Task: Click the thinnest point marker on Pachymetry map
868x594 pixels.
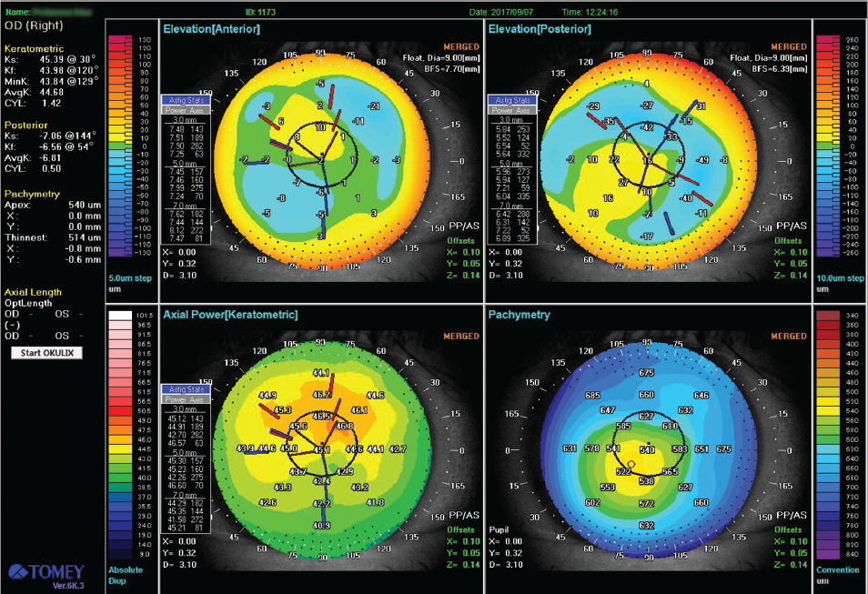Action: click(631, 465)
